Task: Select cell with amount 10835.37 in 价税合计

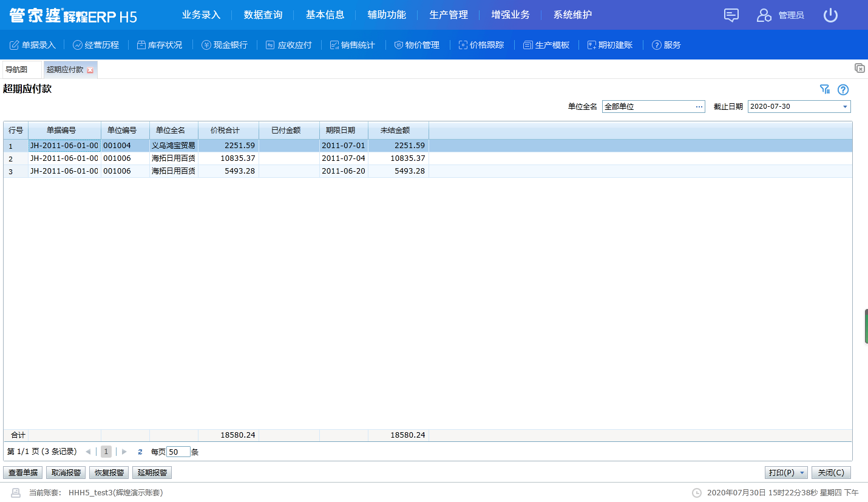Action: tap(228, 158)
